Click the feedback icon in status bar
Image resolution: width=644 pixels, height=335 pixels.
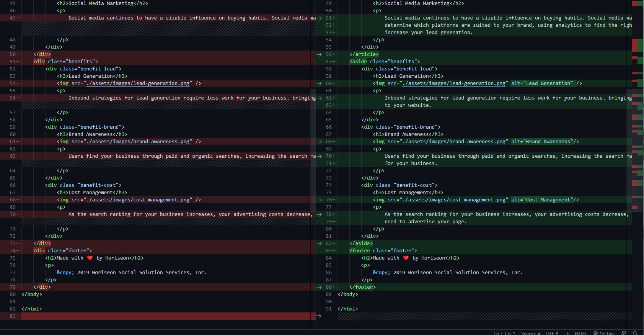[624, 333]
